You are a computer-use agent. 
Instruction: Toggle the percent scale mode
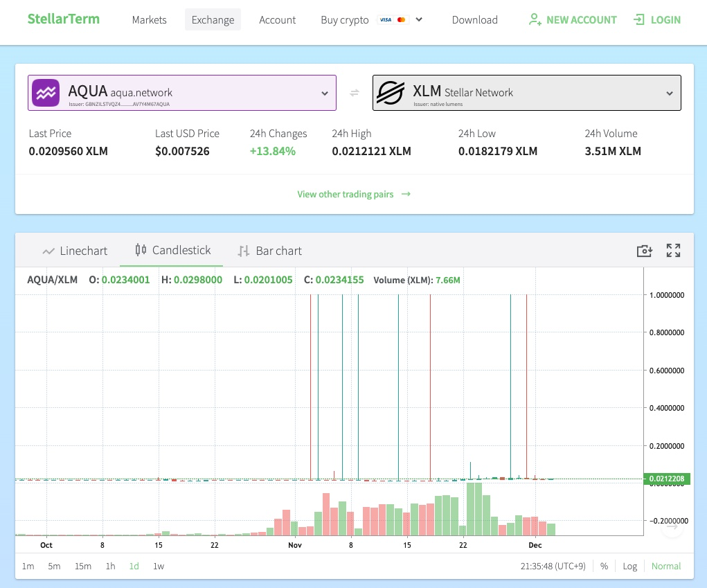(x=605, y=567)
